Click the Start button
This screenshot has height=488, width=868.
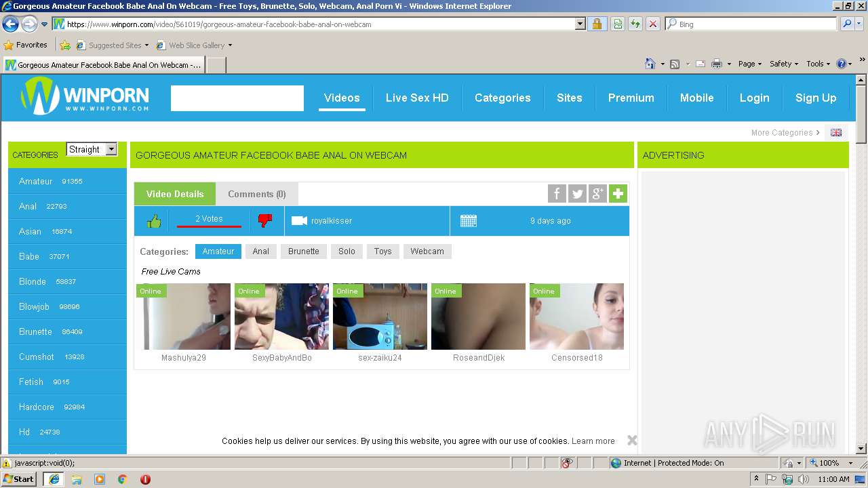tap(19, 479)
